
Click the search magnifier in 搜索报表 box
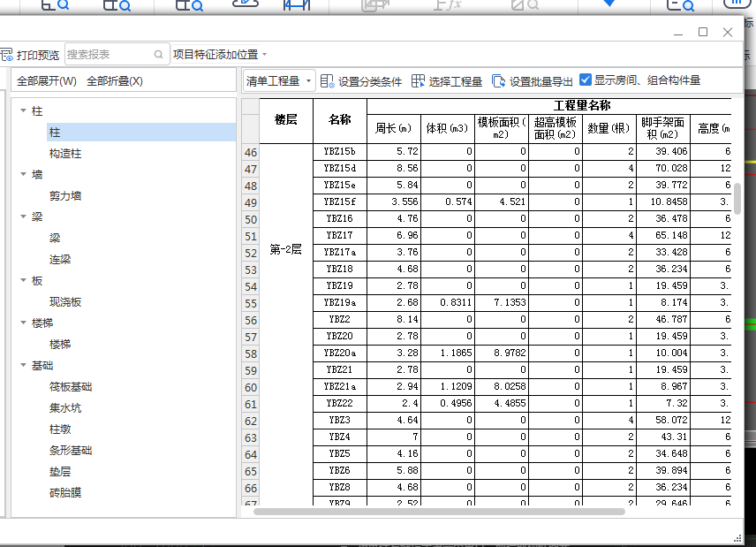tap(159, 55)
